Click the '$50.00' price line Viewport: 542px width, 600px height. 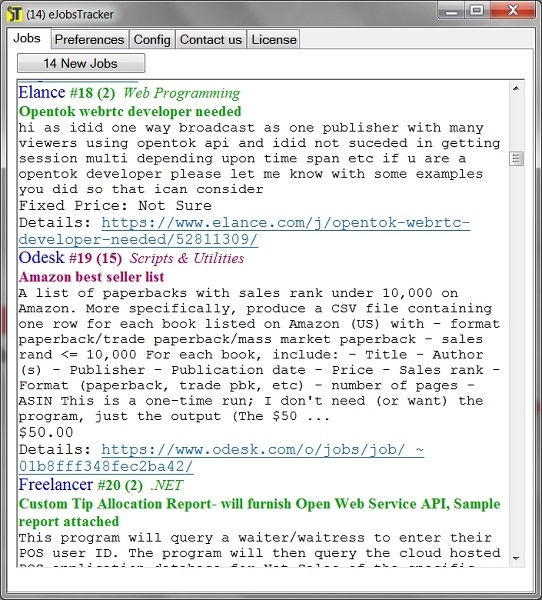coord(46,432)
